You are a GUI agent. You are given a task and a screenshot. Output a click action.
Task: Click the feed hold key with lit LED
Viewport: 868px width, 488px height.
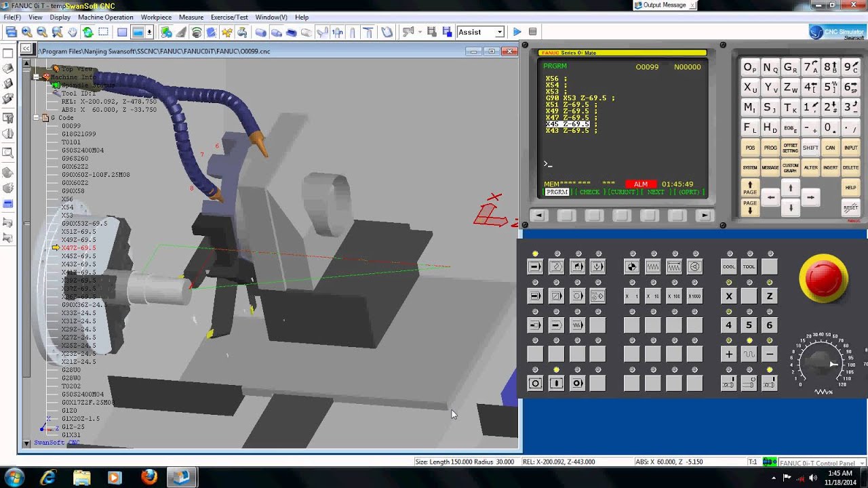click(556, 384)
